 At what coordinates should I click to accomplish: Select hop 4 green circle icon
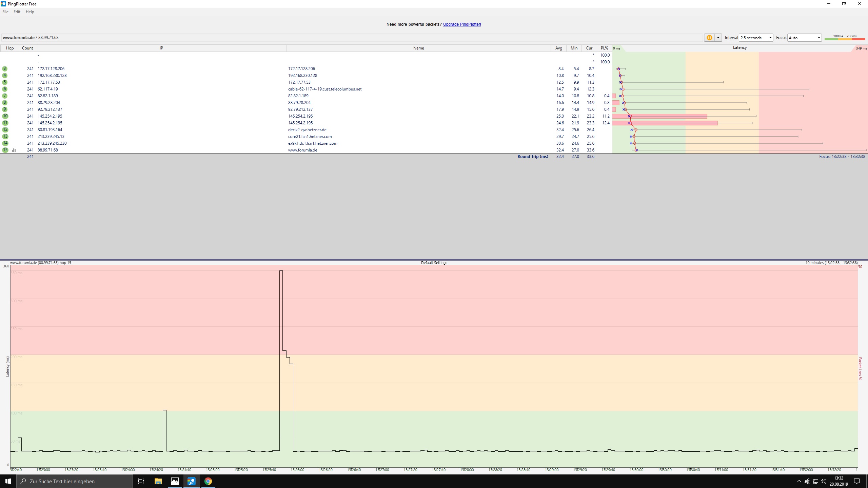[5, 76]
